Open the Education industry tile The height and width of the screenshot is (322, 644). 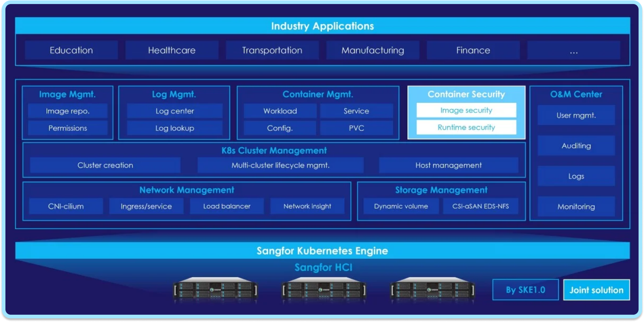[71, 50]
